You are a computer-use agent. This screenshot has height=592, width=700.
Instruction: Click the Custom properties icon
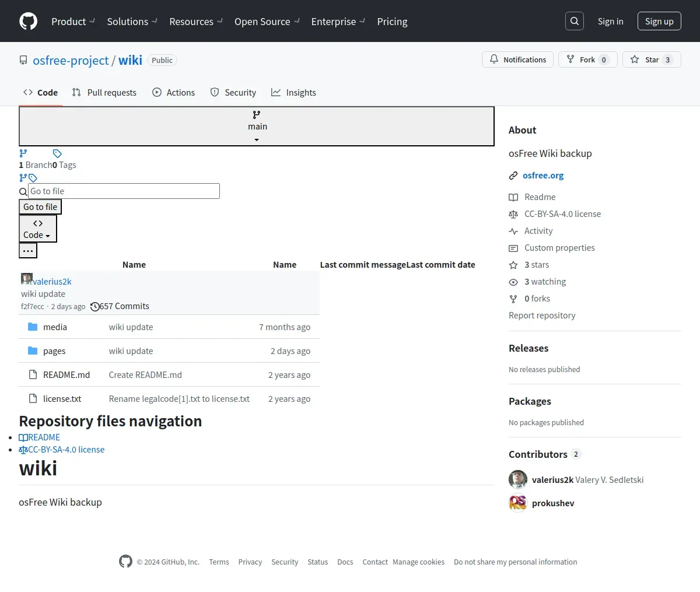point(513,248)
